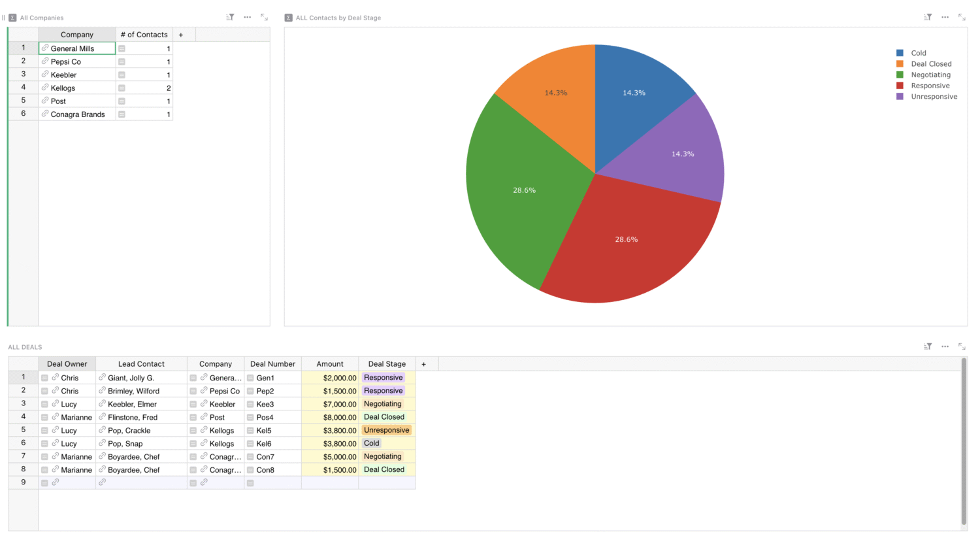Select the $8,000.00 amount cell

(x=330, y=417)
